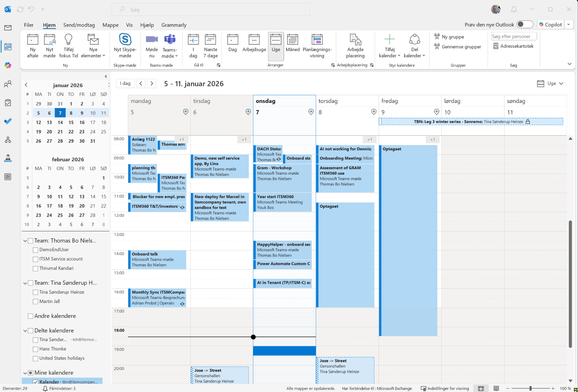Open the Send/modtag ribbon tab
578x392 pixels.
click(79, 25)
